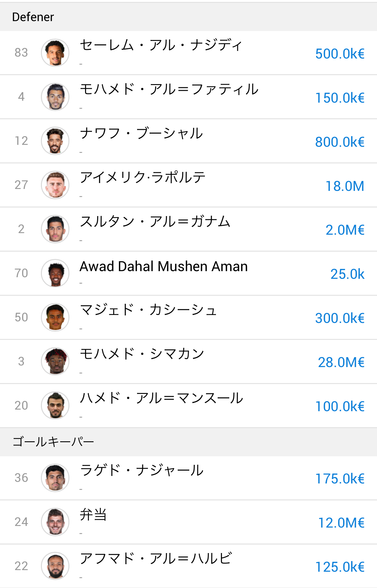Tap セーレム・アル・ナジディ player avatar
The image size is (377, 588).
[x=55, y=53]
